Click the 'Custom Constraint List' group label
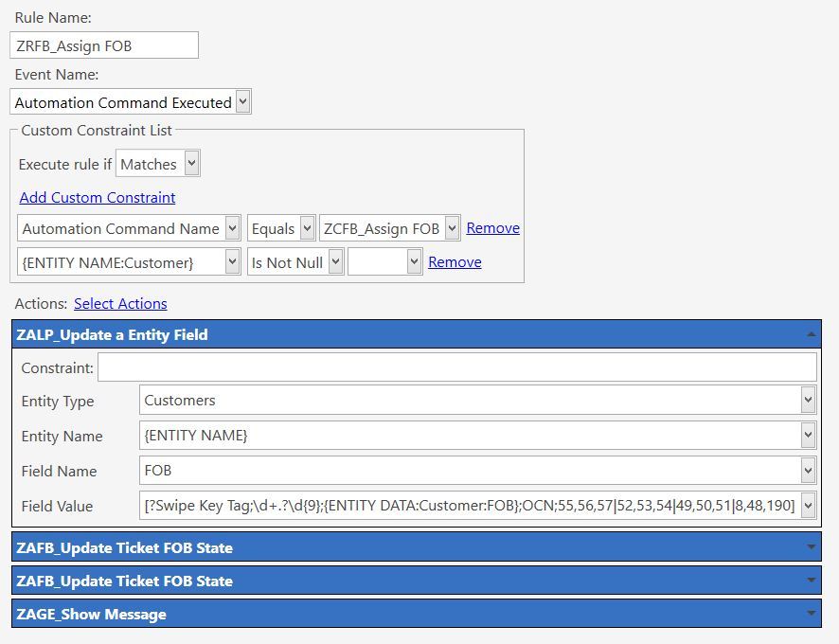The width and height of the screenshot is (839, 644). (x=97, y=131)
